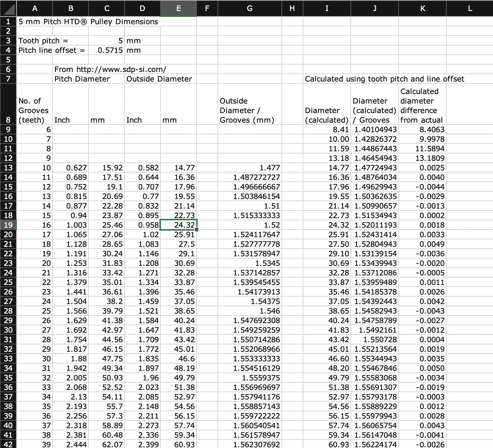Screen dimensions: 493x448
Task: Select cell with value 1.487272727
Action: tap(249, 177)
